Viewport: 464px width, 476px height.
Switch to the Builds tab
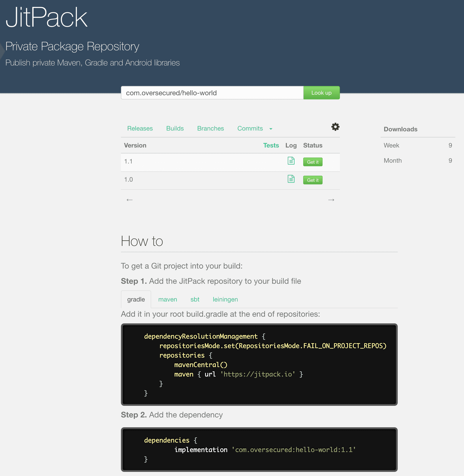pos(175,128)
